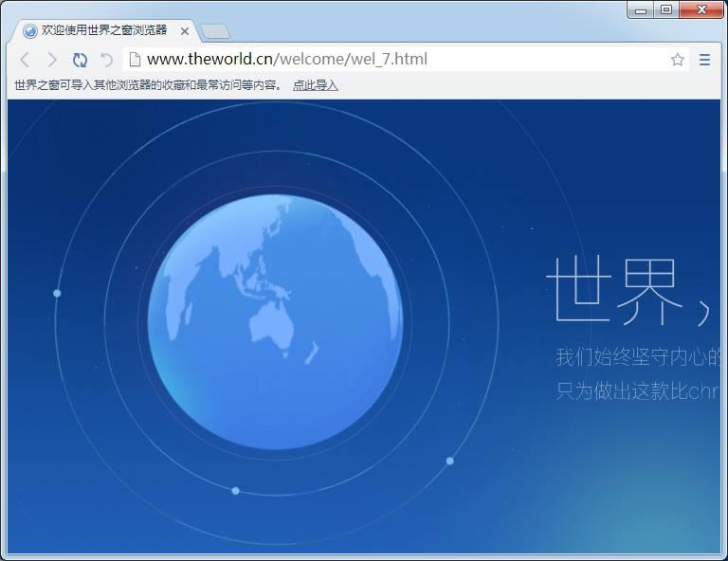The image size is (728, 561).
Task: Close the 欢迎使用世界之窗浏览器 tab
Action: 185,31
